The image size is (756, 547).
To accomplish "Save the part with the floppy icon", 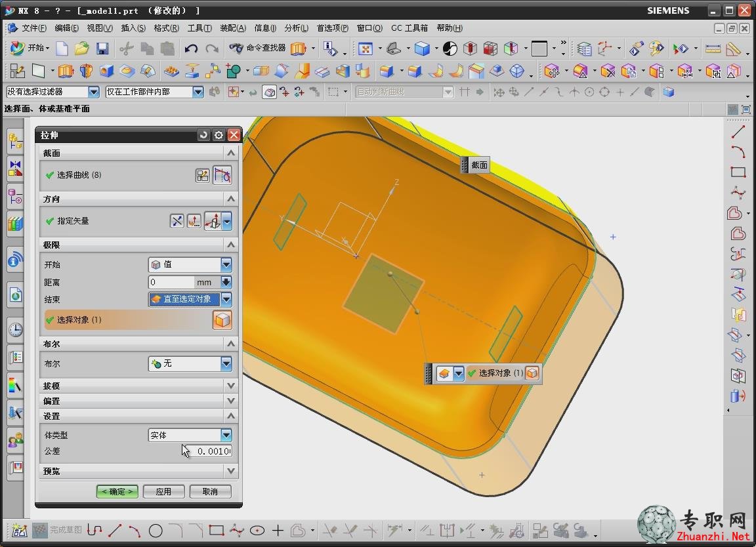I will tap(102, 48).
